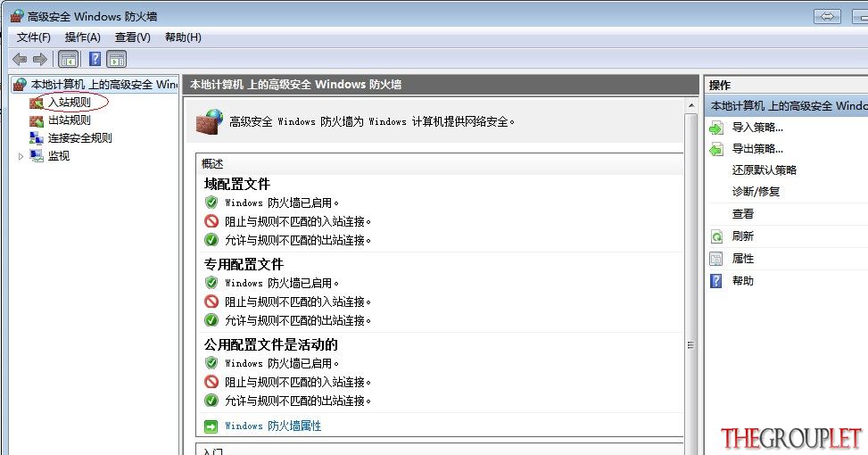Expand the 监视 tree node
The width and height of the screenshot is (868, 455).
[21, 157]
